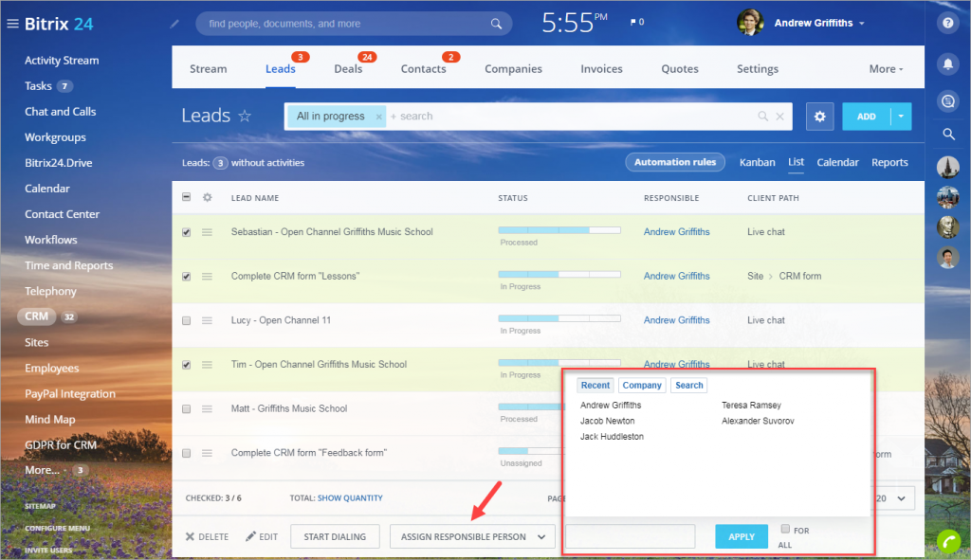Enable the FOR ALL checkbox

(x=785, y=529)
